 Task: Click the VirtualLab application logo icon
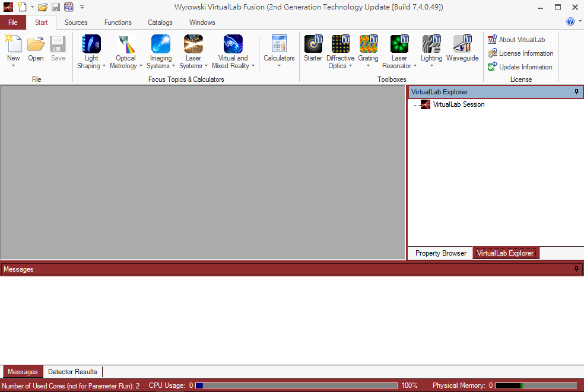coord(8,7)
